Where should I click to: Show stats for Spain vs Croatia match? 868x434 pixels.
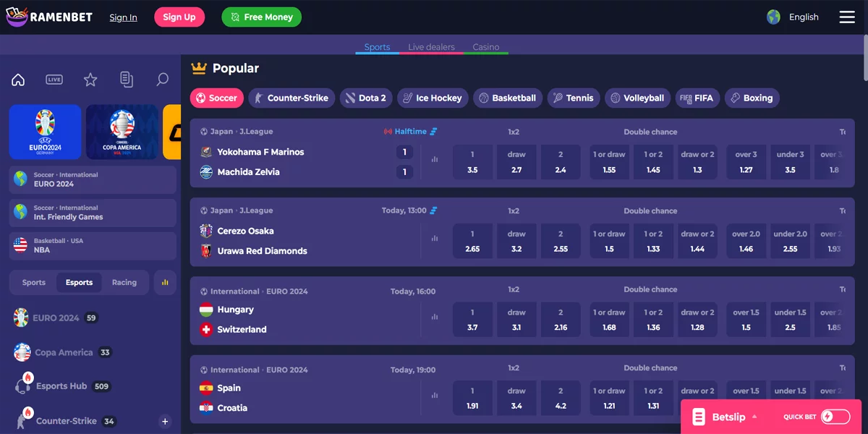tap(435, 396)
